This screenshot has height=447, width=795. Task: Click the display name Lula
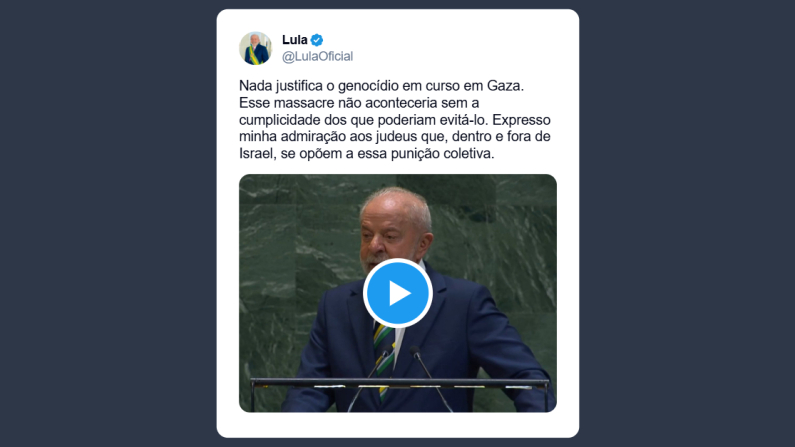pos(295,40)
